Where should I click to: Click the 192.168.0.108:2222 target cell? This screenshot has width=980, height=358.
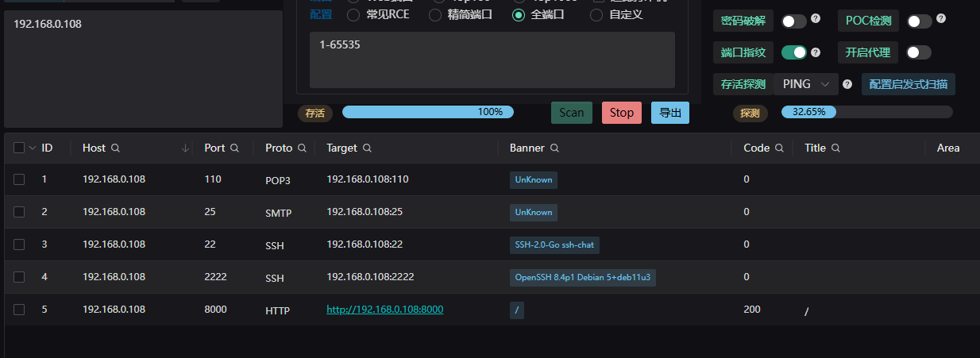(370, 277)
